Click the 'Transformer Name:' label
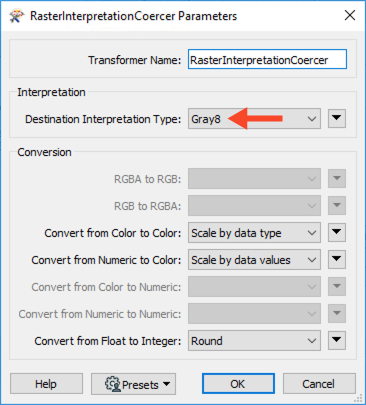 tap(134, 60)
